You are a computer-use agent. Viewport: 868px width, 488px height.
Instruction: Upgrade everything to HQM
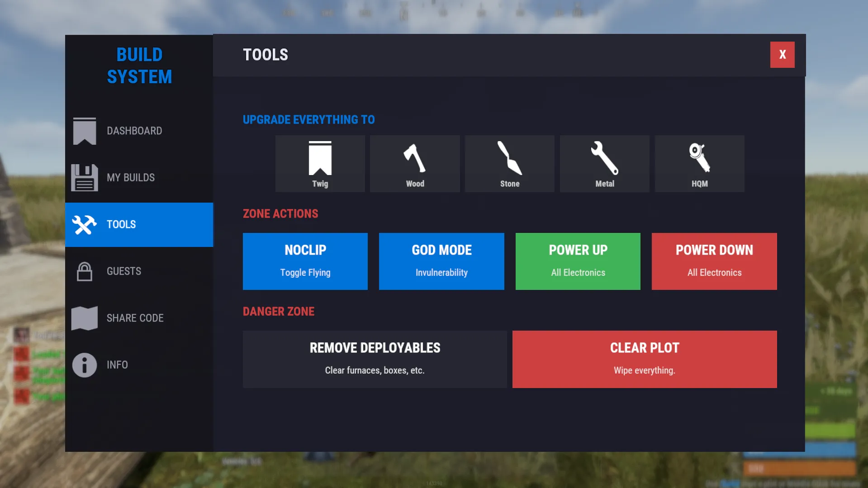(700, 164)
